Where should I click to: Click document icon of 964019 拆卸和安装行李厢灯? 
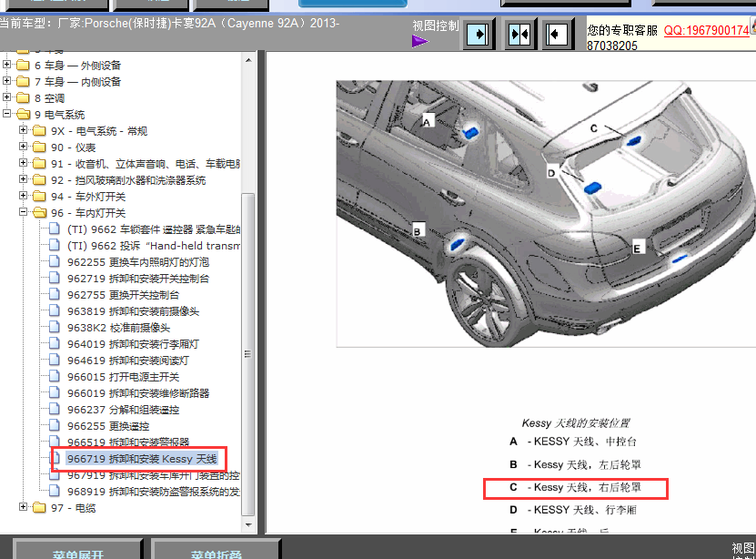[x=55, y=343]
